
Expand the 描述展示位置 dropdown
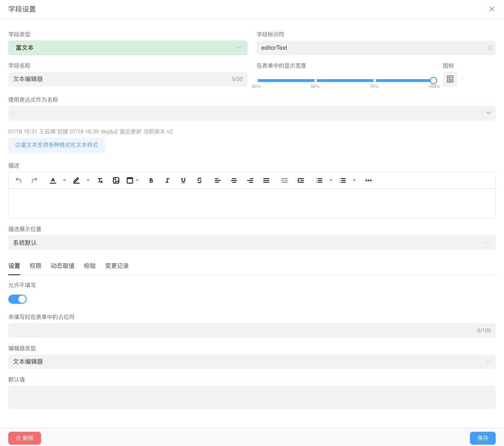click(252, 243)
